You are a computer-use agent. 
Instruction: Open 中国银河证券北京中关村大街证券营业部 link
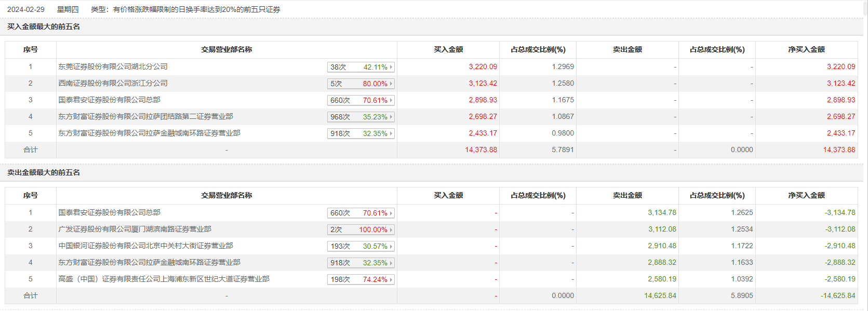point(145,246)
